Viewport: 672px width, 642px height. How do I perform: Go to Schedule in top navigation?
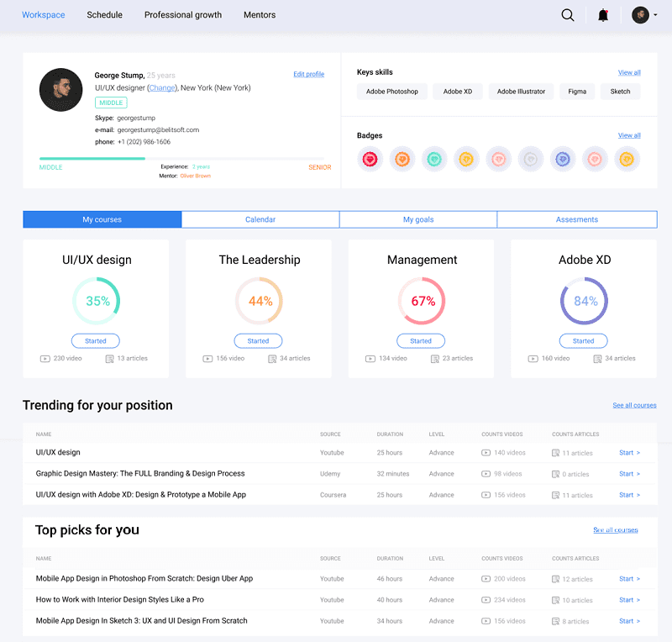tap(104, 14)
